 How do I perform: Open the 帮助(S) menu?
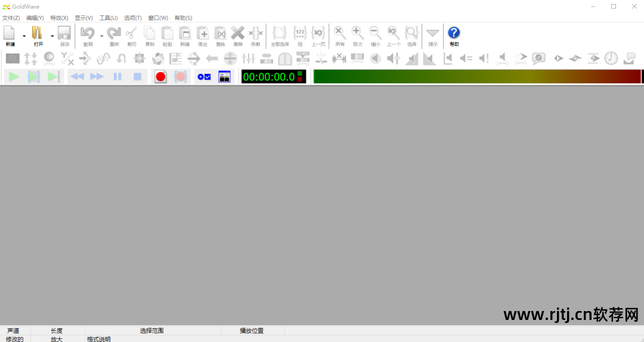click(x=183, y=18)
